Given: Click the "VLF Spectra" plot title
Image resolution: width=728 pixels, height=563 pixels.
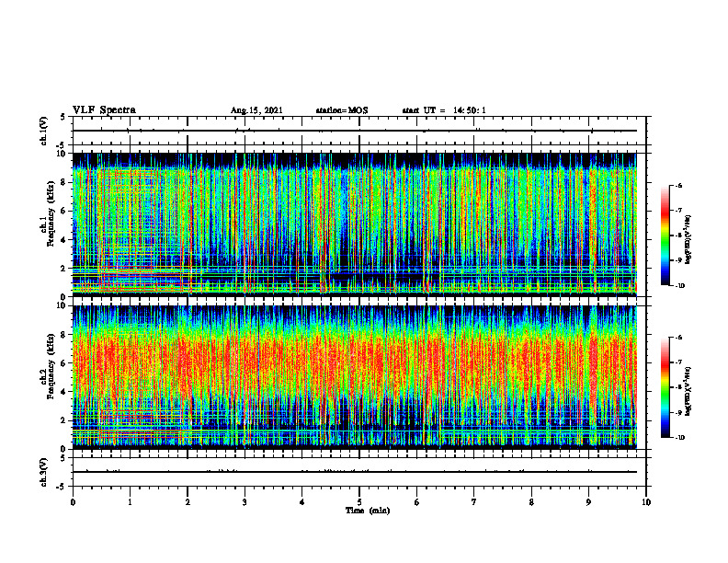Looking at the screenshot, I should point(104,110).
